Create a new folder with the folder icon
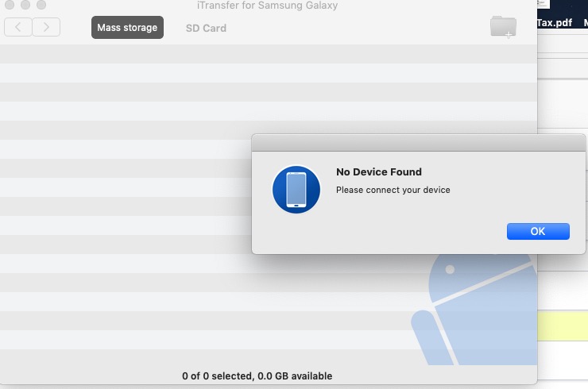The image size is (588, 389). pyautogui.click(x=503, y=27)
